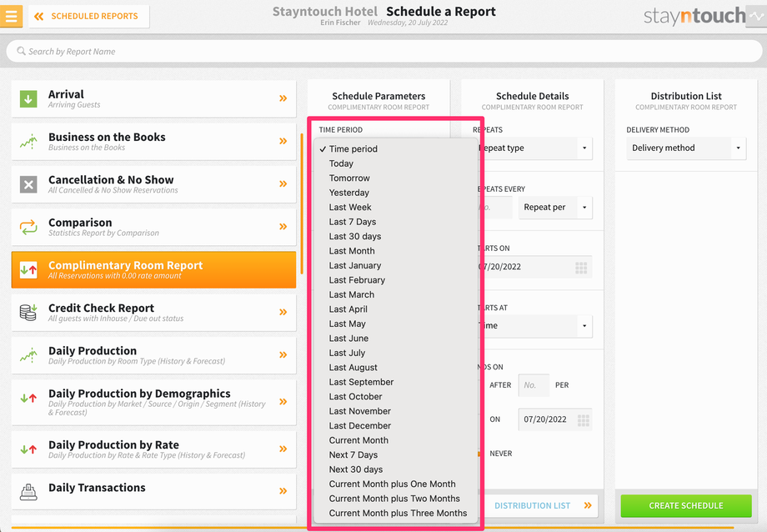Select Last June option

click(x=348, y=339)
